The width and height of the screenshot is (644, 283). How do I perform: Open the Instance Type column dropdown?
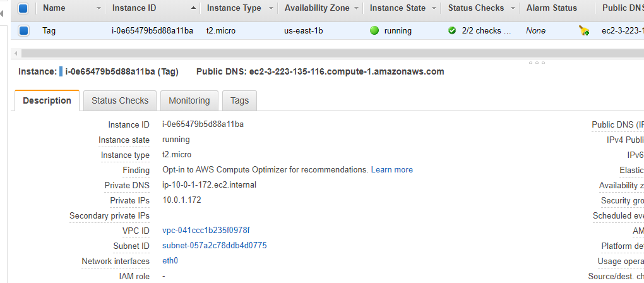point(271,8)
